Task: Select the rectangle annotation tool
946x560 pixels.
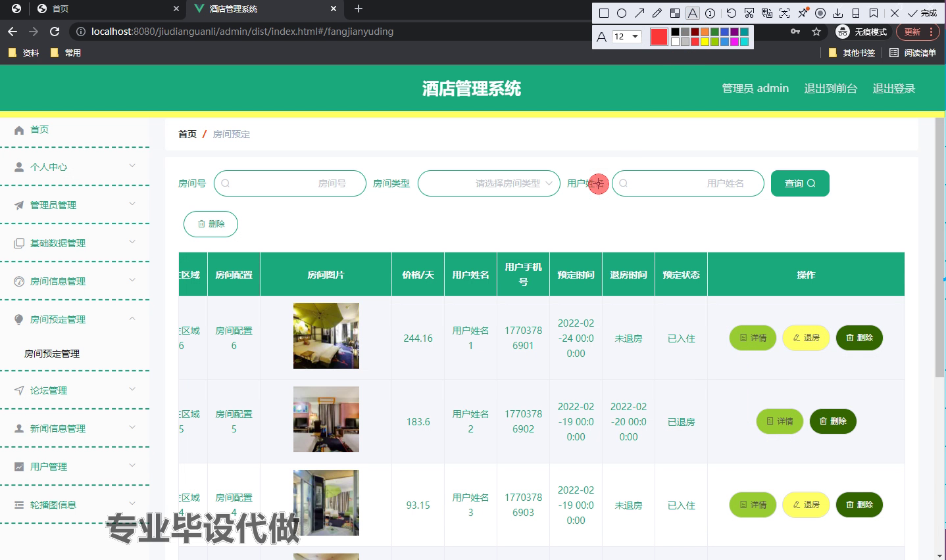Action: click(x=604, y=13)
